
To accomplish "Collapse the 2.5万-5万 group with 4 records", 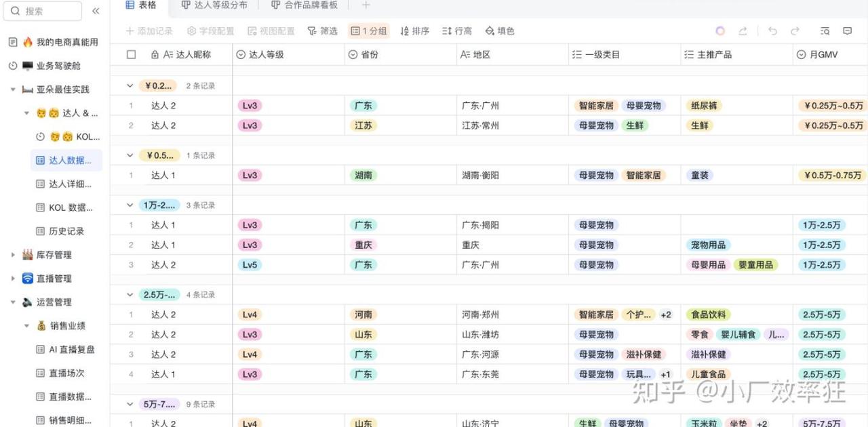I will tap(130, 295).
